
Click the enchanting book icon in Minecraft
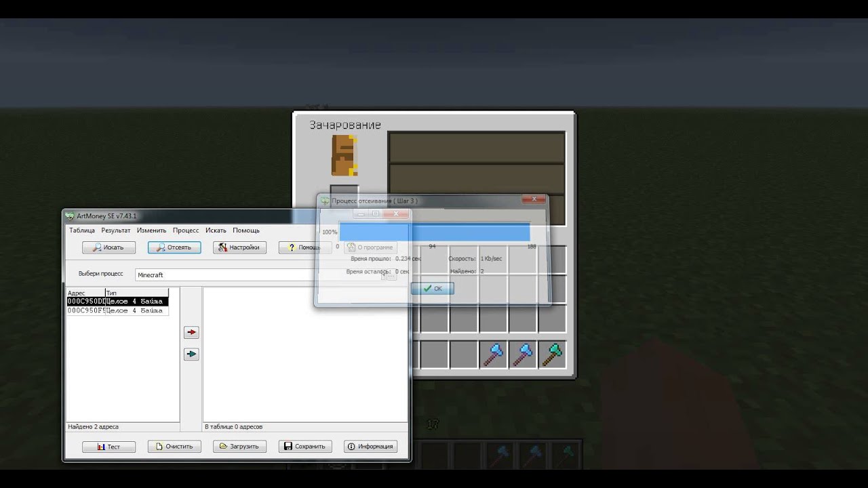[x=344, y=155]
